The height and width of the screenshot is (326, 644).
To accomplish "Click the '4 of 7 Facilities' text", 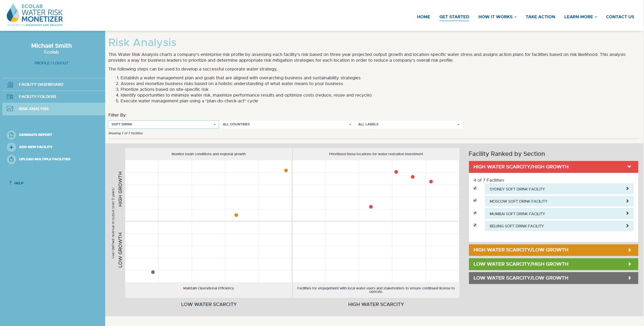I will 489,180.
